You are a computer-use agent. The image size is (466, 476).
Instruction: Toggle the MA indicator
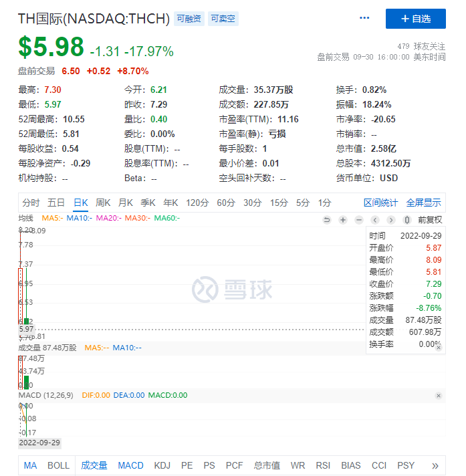30,465
